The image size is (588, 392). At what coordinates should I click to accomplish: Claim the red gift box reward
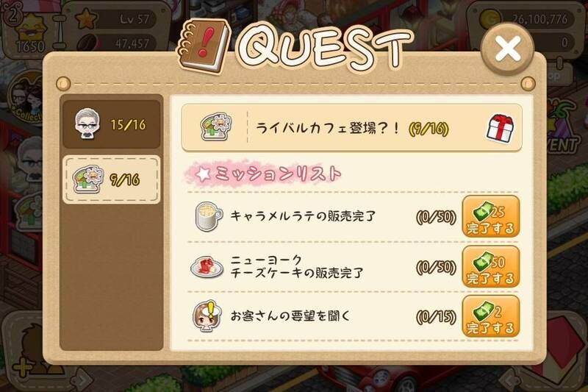pyautogui.click(x=501, y=129)
